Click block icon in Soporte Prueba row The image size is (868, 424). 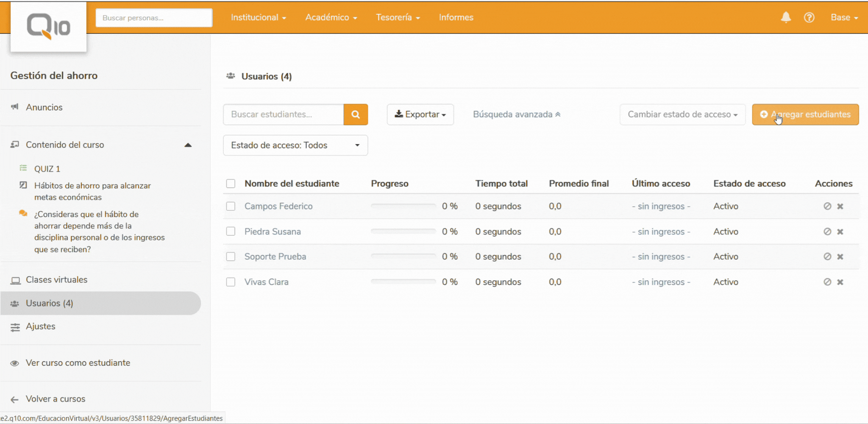827,257
